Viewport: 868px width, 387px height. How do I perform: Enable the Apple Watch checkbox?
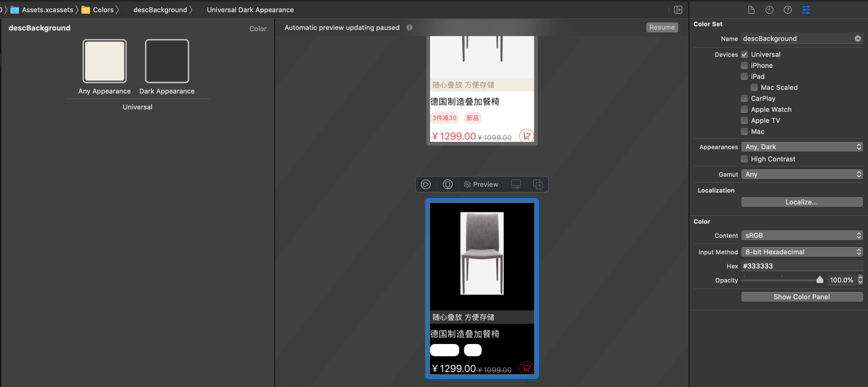(x=744, y=109)
